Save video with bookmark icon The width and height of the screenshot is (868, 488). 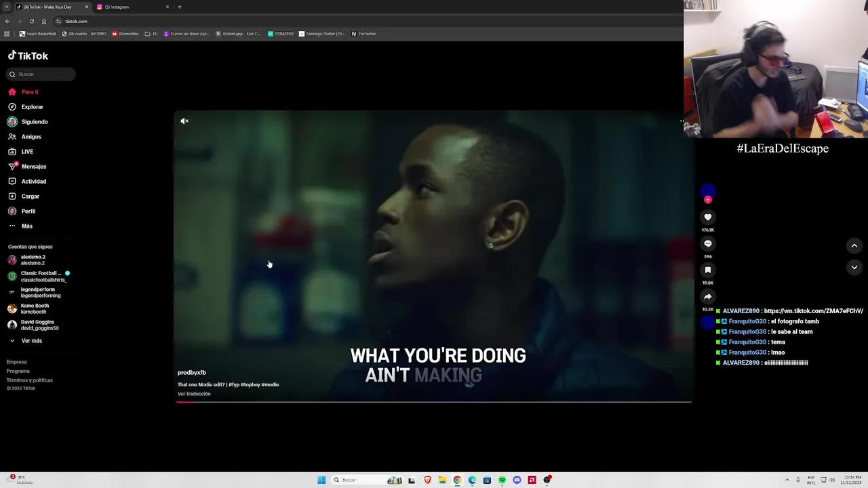click(708, 270)
